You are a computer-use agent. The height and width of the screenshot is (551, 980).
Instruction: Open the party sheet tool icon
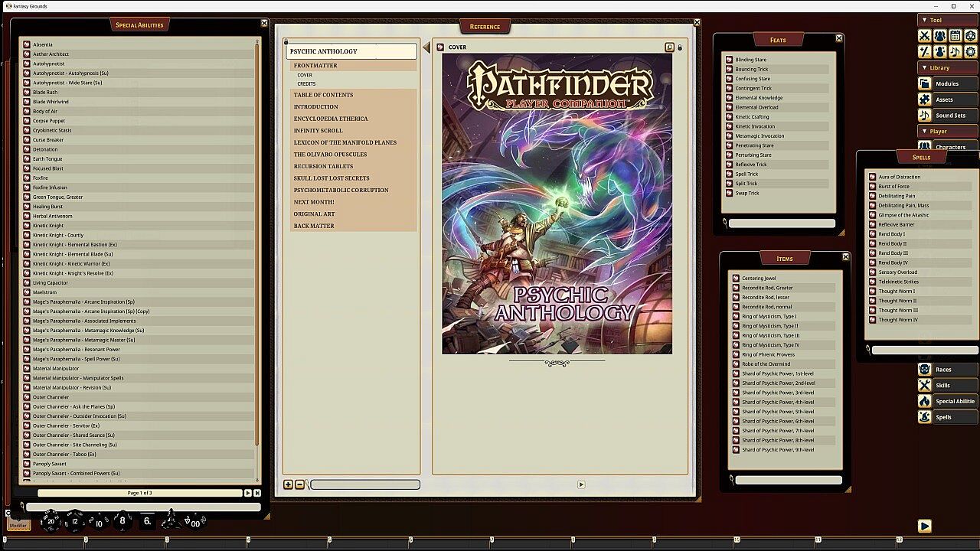939,36
